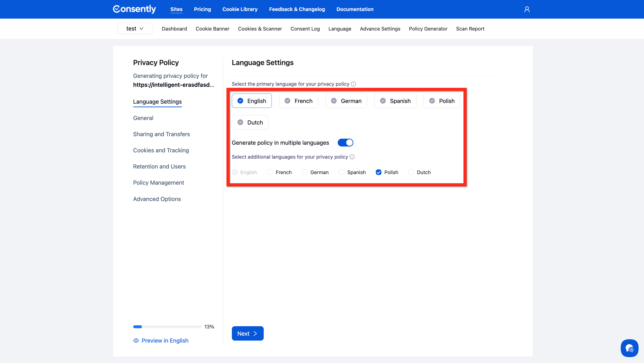Go to Cookies & Scanner tab
This screenshot has height=363, width=644.
tap(260, 29)
